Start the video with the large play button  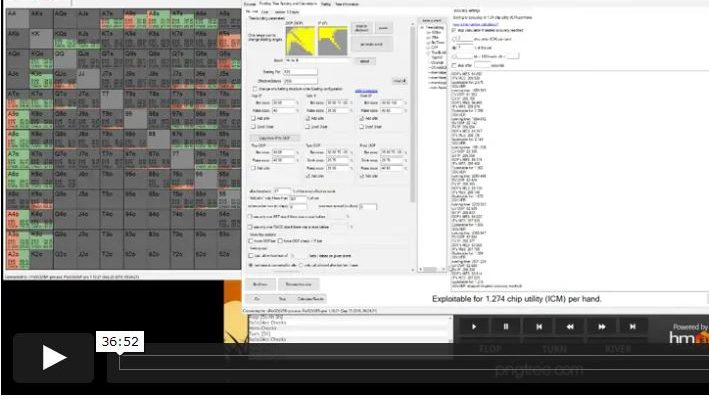click(53, 357)
